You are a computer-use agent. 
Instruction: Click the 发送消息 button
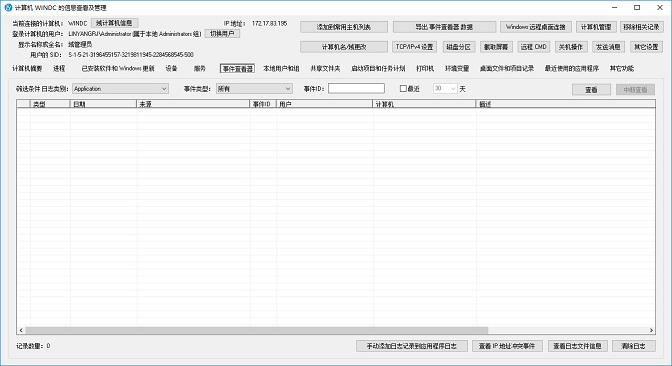[609, 47]
